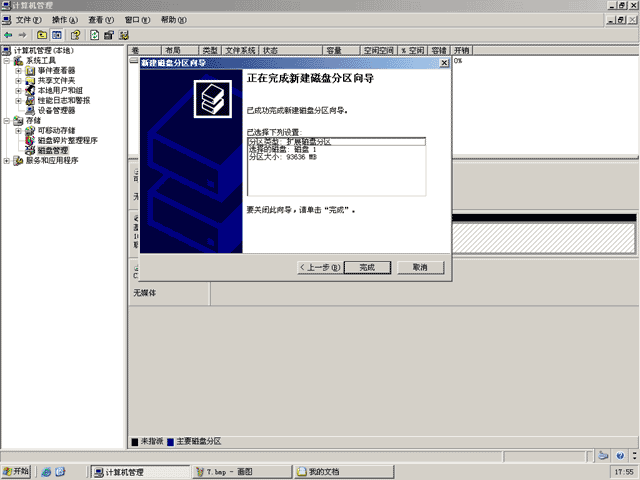Image resolution: width=640 pixels, height=480 pixels.
Task: Click the Refresh toolbar icon
Action: [94, 36]
